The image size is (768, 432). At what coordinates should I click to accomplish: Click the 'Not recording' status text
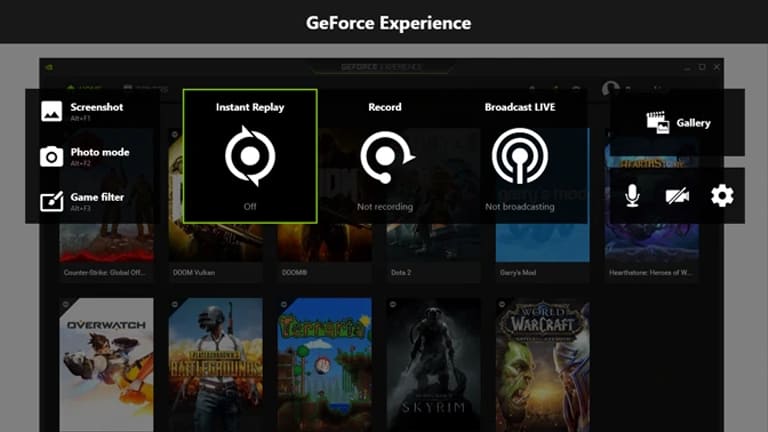point(385,207)
